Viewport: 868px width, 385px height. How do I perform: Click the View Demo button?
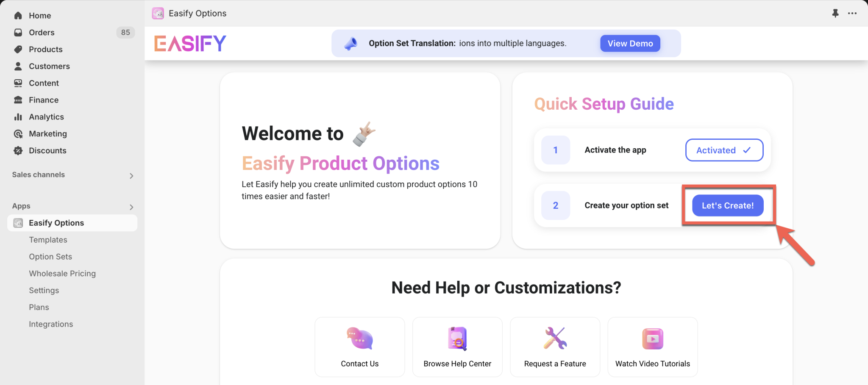pyautogui.click(x=630, y=43)
